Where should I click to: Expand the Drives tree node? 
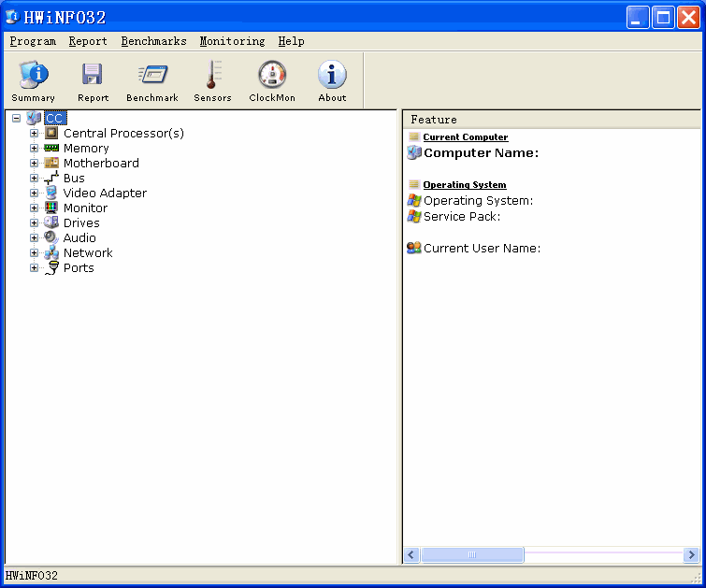coord(35,223)
